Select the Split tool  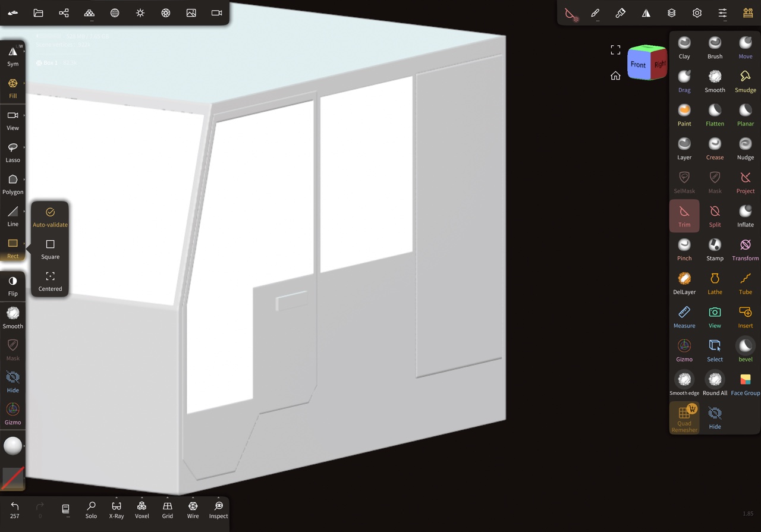coord(715,216)
